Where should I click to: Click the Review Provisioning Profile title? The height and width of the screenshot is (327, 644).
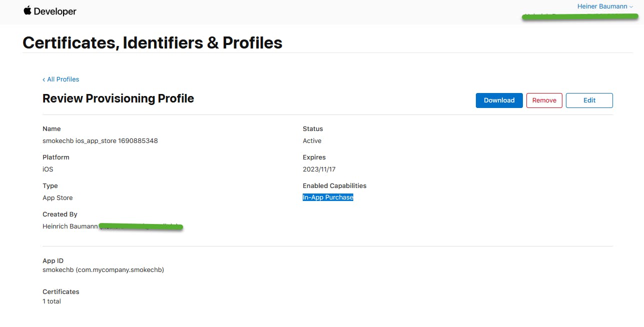click(x=118, y=98)
